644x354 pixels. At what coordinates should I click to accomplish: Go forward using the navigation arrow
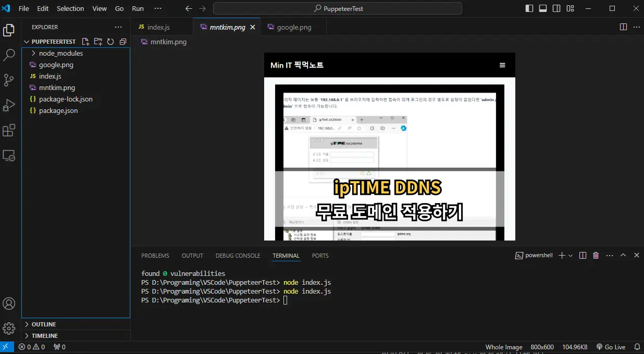(x=203, y=9)
